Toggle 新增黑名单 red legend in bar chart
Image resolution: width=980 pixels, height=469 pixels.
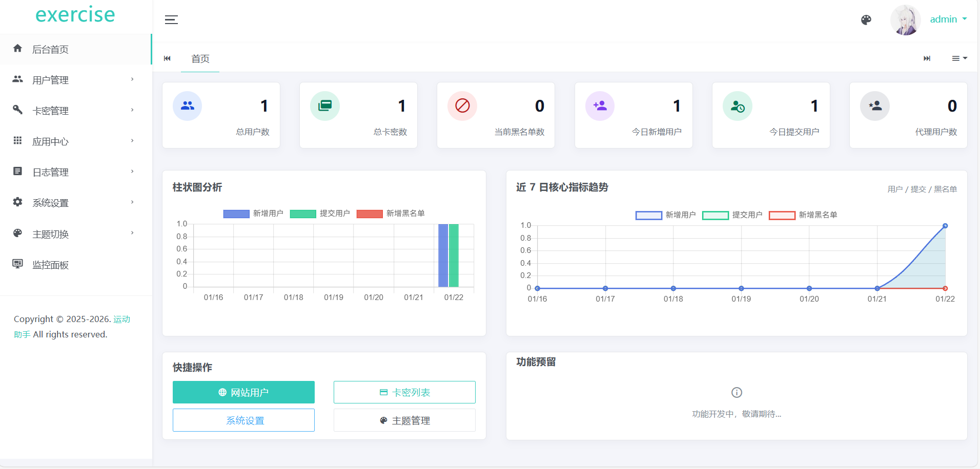coord(391,214)
